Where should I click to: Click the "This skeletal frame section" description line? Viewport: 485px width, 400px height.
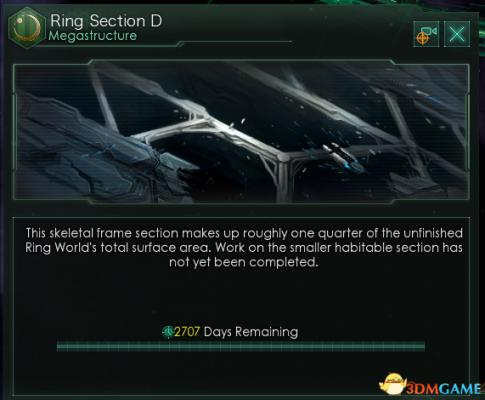coord(244,233)
